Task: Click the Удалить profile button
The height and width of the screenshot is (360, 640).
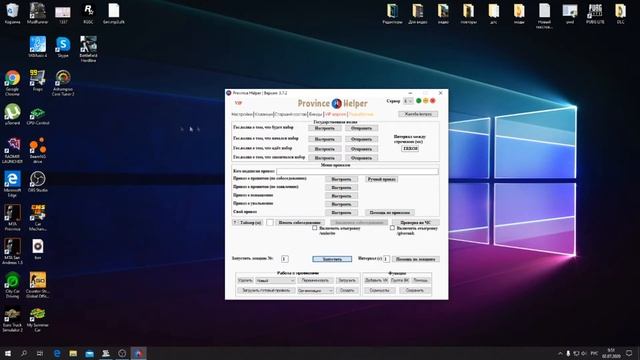Action: tap(245, 280)
